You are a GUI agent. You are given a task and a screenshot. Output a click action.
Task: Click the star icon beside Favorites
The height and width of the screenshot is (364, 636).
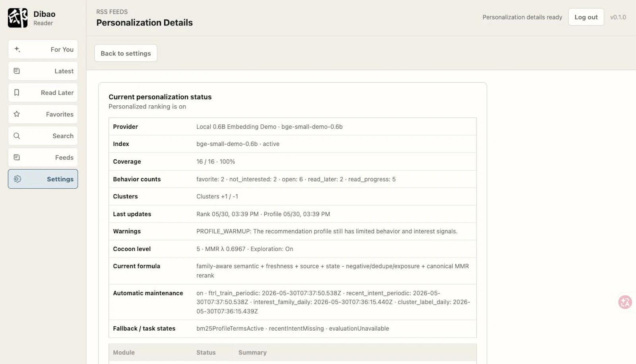click(17, 114)
